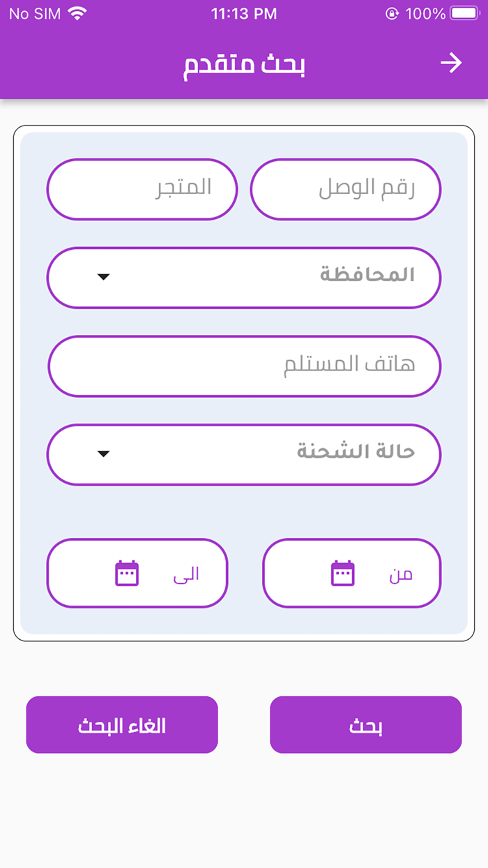Image resolution: width=488 pixels, height=868 pixels.
Task: Expand the حالة الشحنة shipment status dropdown
Action: (244, 454)
